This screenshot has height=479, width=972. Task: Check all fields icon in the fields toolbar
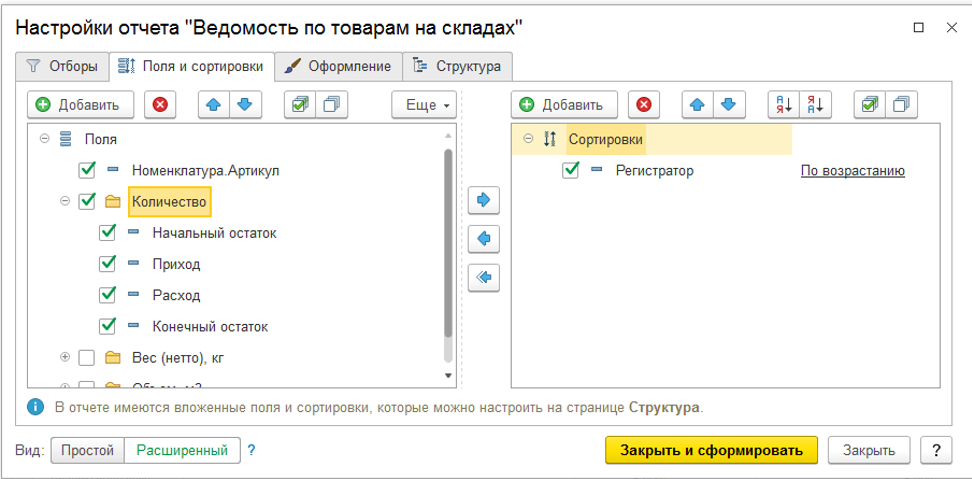(300, 105)
